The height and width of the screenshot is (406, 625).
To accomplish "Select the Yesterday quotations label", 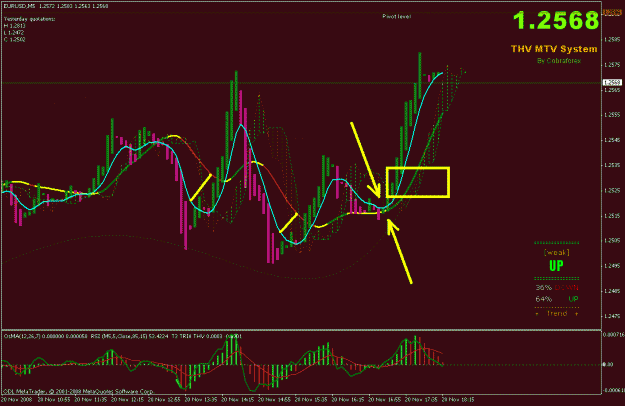I will 29,19.
